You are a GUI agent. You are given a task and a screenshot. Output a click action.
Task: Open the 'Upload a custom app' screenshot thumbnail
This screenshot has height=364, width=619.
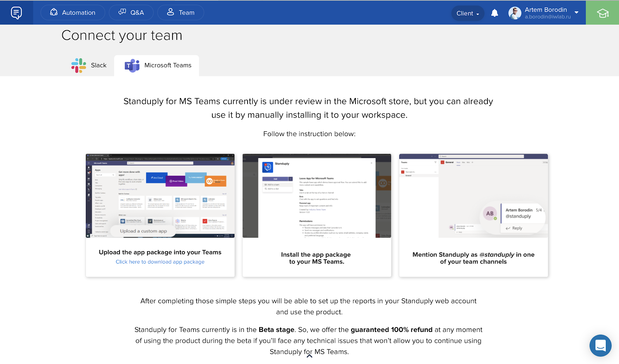pos(160,196)
